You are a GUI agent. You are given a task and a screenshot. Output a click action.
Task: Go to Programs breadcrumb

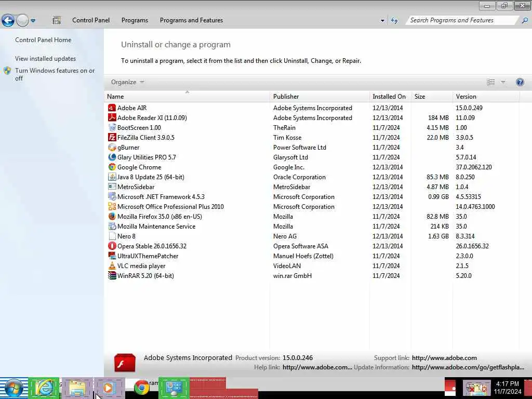[135, 20]
